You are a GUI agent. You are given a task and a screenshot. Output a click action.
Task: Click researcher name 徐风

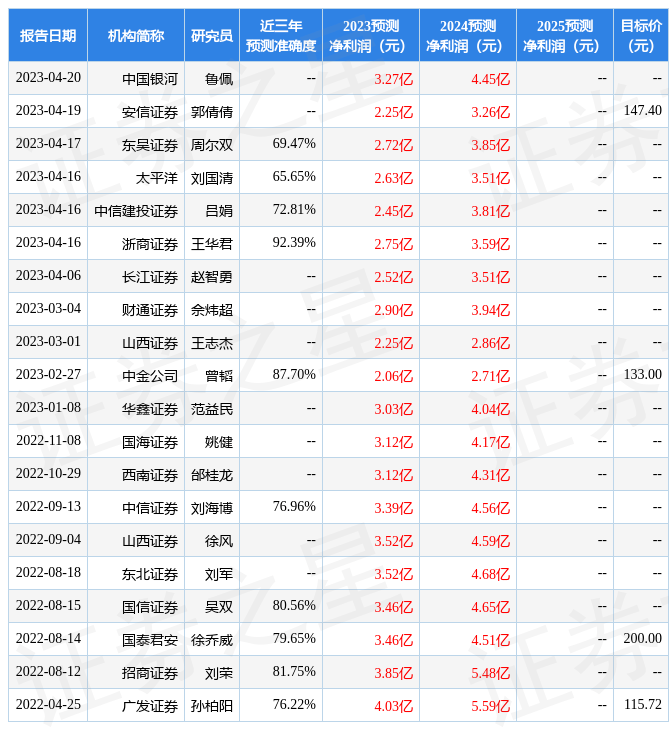(219, 541)
